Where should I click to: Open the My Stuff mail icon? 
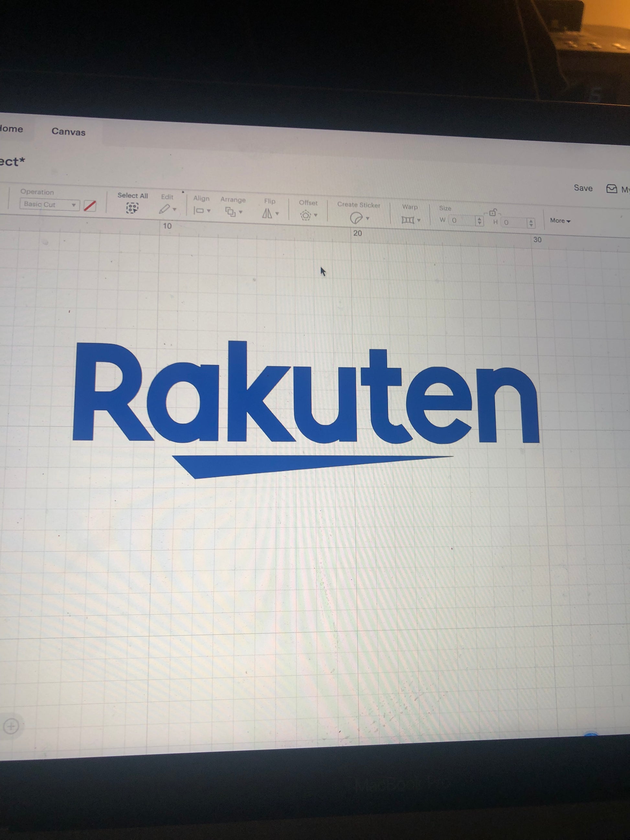click(612, 189)
